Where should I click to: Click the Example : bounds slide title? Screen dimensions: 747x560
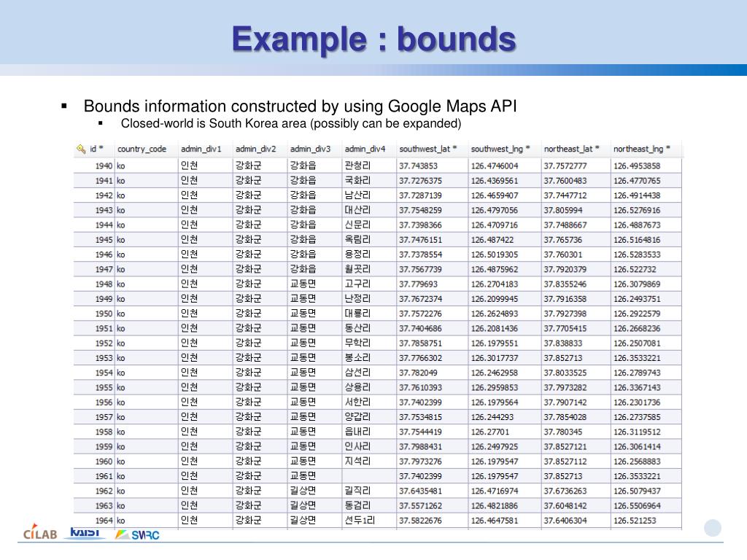click(x=374, y=39)
